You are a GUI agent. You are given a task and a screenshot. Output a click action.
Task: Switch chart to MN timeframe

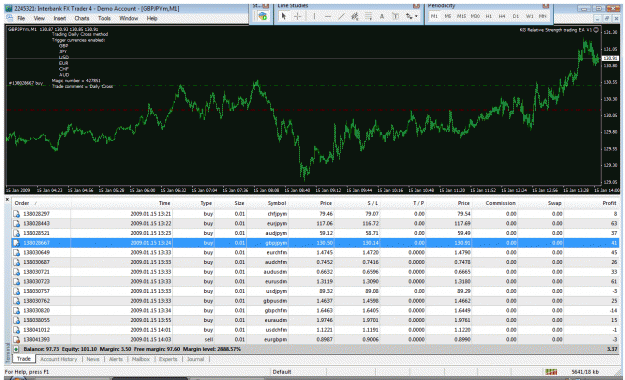542,16
